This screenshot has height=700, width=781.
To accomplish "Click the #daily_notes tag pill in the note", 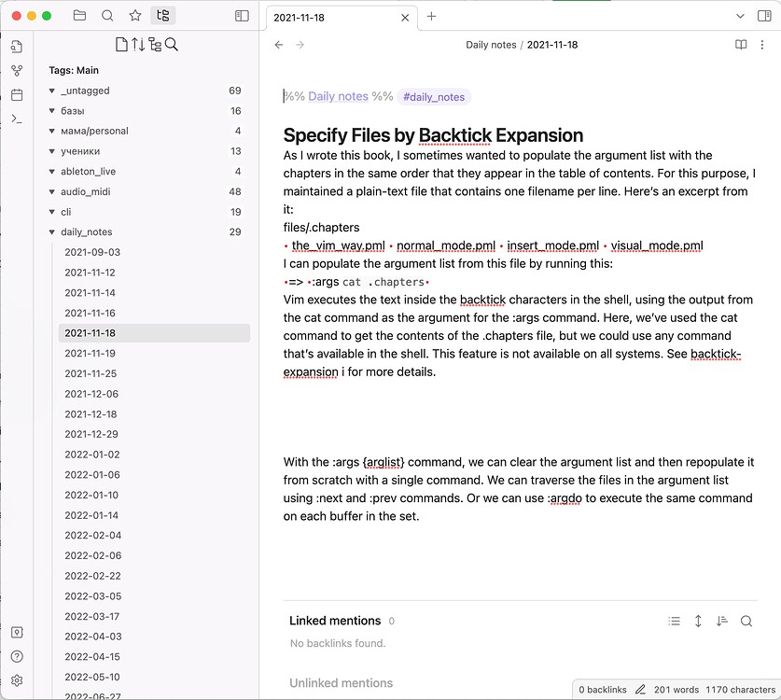I will [434, 96].
